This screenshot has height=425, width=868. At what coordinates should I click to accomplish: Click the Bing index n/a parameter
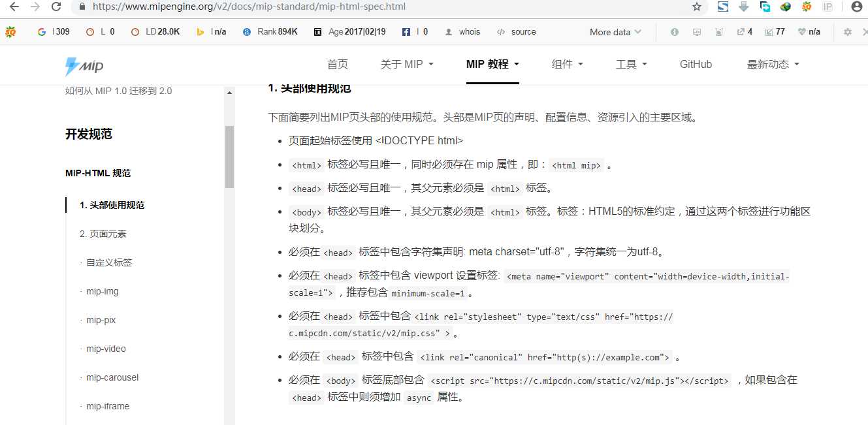(x=212, y=31)
